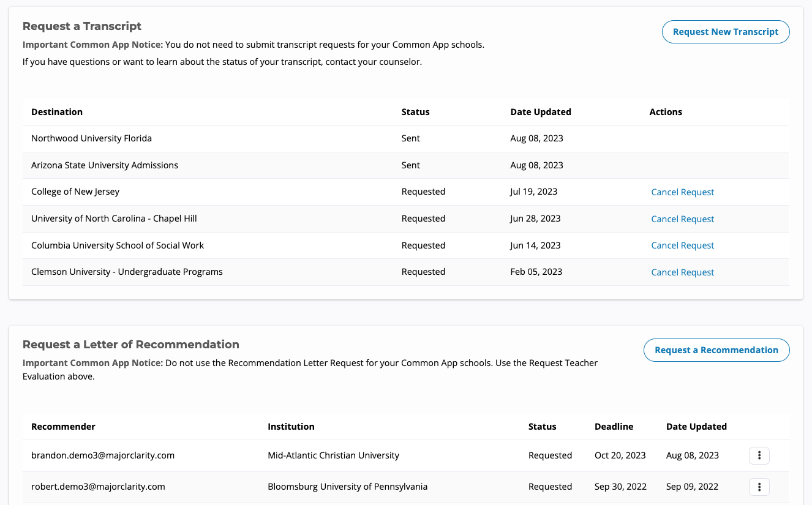Click the brandon.demo3@majorclarity.com recommender email
Image resolution: width=812 pixels, height=505 pixels.
103,455
